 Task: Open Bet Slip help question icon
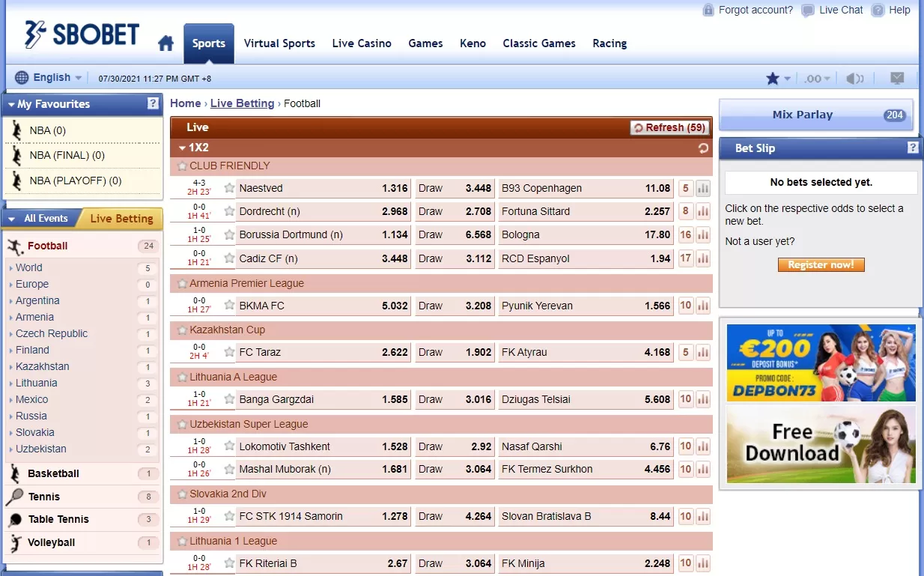point(913,148)
